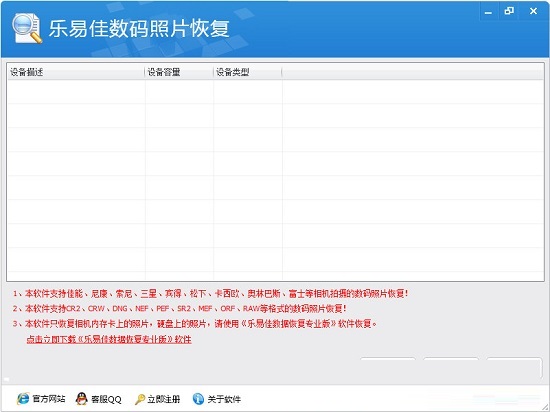Screen dimensions: 550x412
Task: Click the note about memory card photos only
Action: 195,324
